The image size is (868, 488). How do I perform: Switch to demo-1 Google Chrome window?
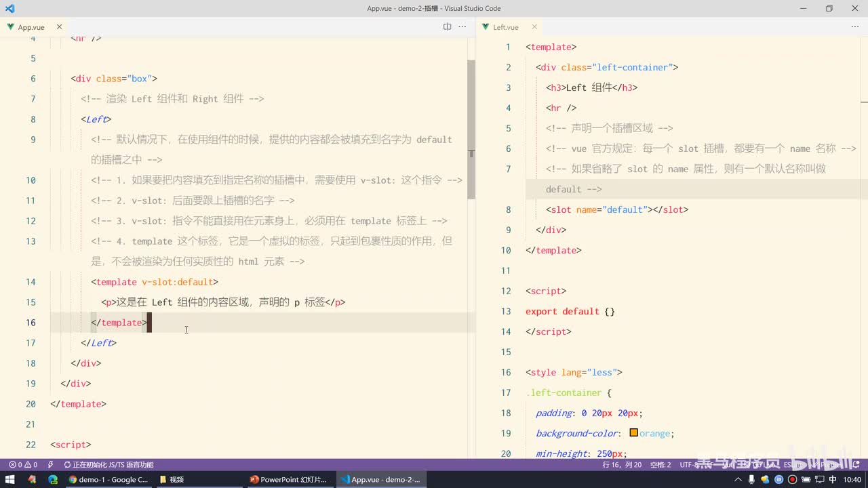108,479
